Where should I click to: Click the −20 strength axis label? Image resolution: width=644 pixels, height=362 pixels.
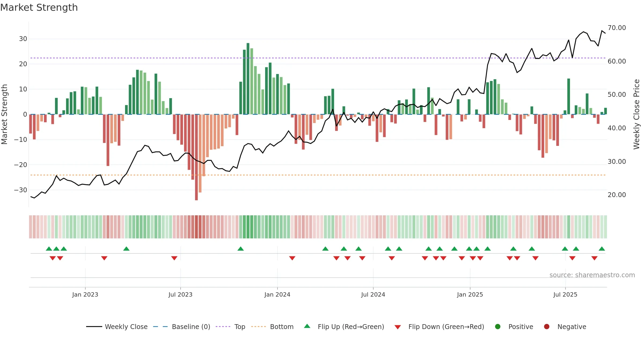pos(21,165)
